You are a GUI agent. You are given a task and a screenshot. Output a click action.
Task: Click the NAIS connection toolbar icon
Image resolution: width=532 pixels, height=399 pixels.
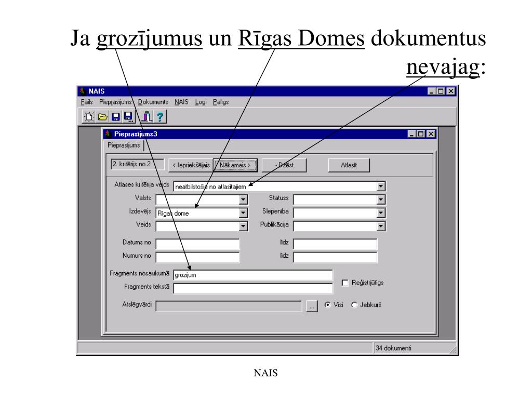[x=147, y=117]
